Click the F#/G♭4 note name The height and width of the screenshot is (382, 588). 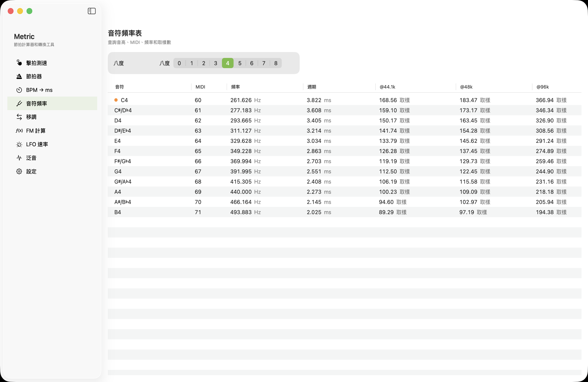123,161
